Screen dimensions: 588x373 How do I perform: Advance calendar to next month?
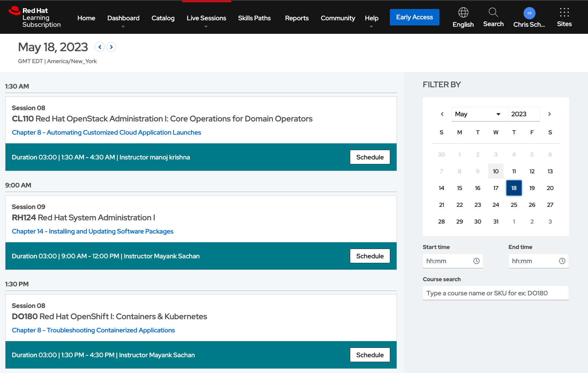(549, 114)
